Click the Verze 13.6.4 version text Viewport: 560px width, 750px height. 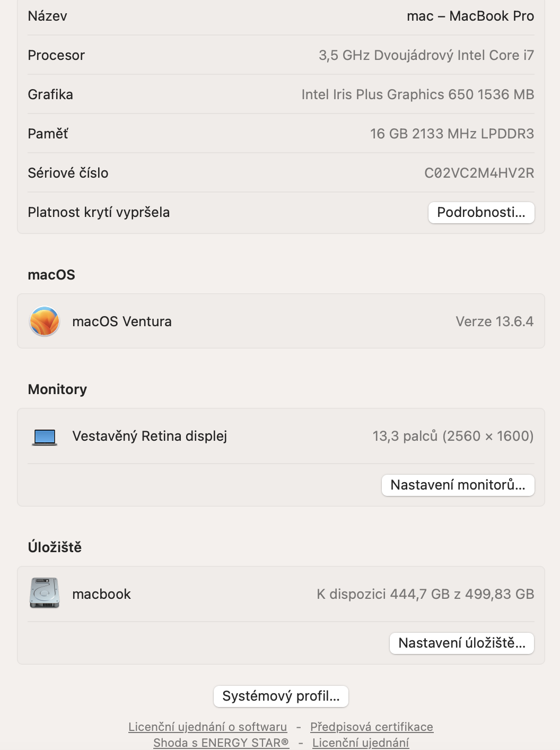[x=494, y=321]
